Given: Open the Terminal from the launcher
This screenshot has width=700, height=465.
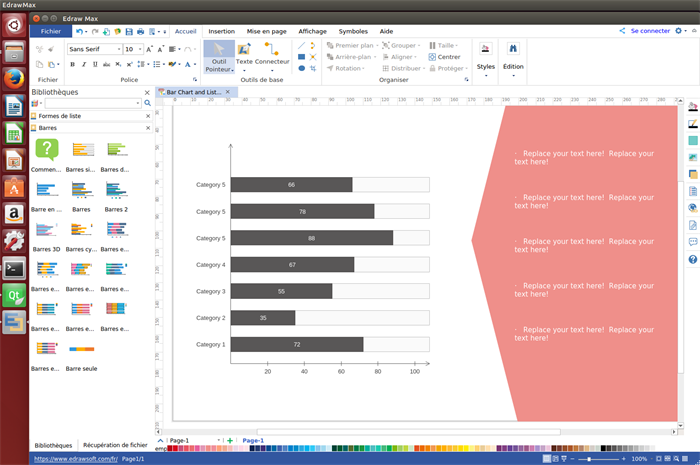Looking at the screenshot, I should (x=14, y=269).
